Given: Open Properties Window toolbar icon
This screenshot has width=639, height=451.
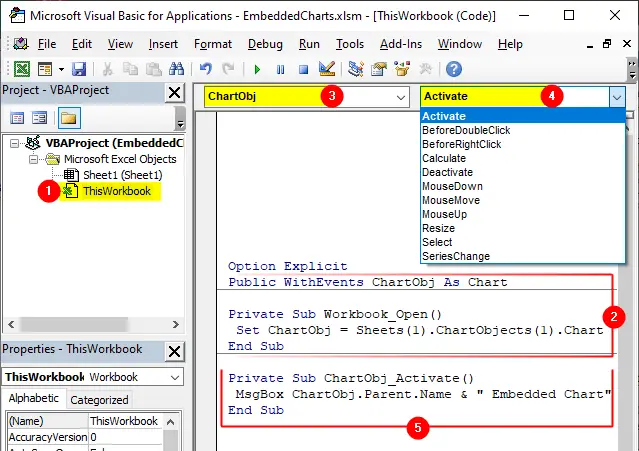Looking at the screenshot, I should pyautogui.click(x=379, y=69).
